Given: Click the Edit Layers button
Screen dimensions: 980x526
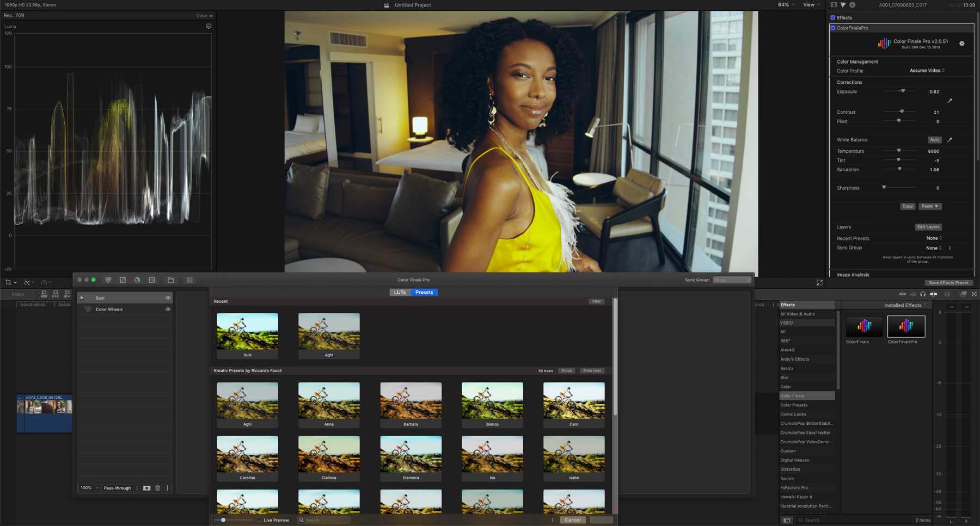Looking at the screenshot, I should point(928,227).
